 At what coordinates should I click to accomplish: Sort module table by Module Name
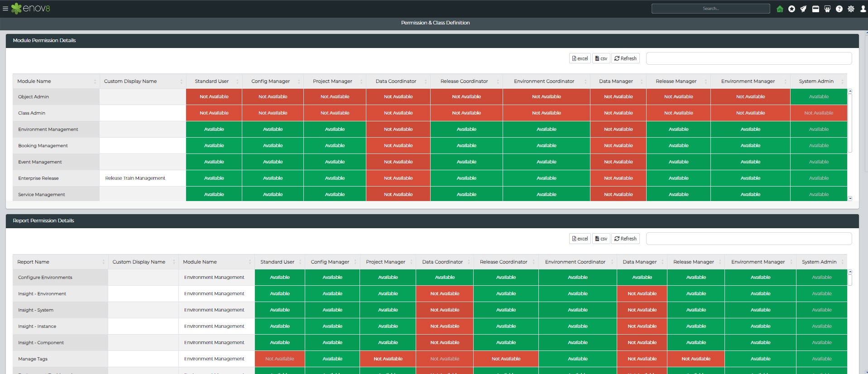pyautogui.click(x=56, y=82)
